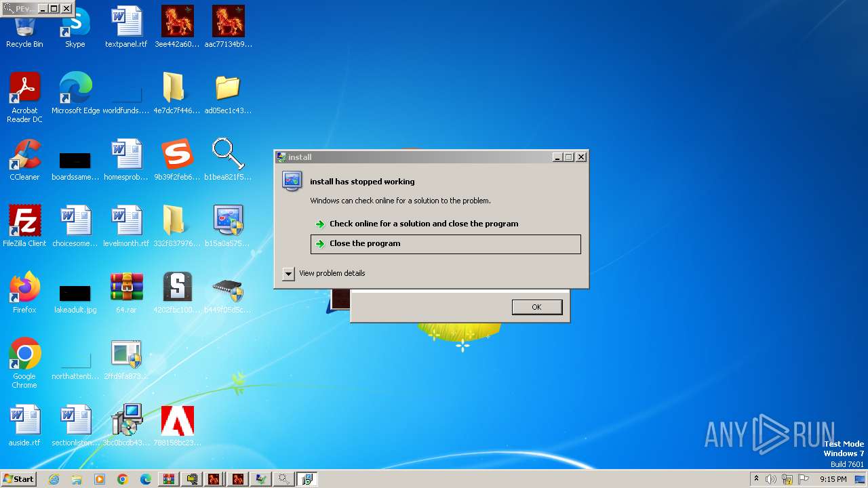Viewport: 868px width, 488px height.
Task: Open Windows Explorer from taskbar
Action: (x=77, y=479)
